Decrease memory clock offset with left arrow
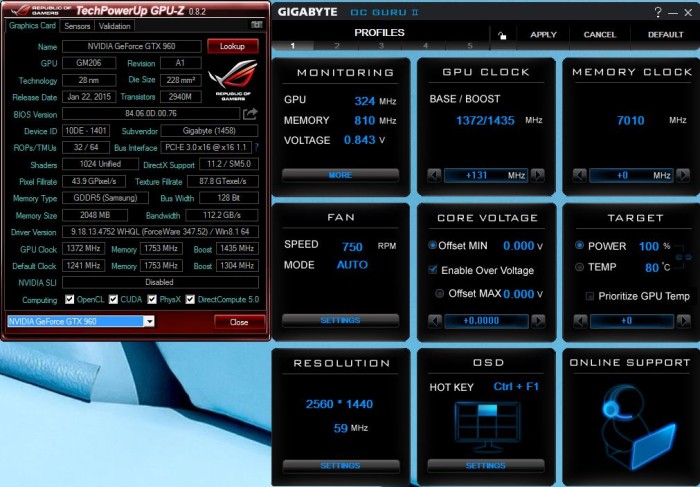The height and width of the screenshot is (487, 700). pyautogui.click(x=579, y=175)
